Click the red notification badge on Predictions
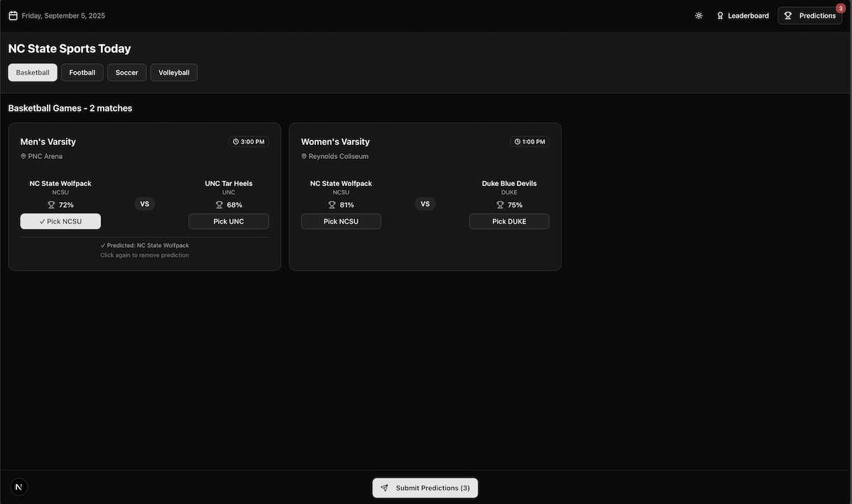Screen dimensions: 852x504 click(x=841, y=8)
